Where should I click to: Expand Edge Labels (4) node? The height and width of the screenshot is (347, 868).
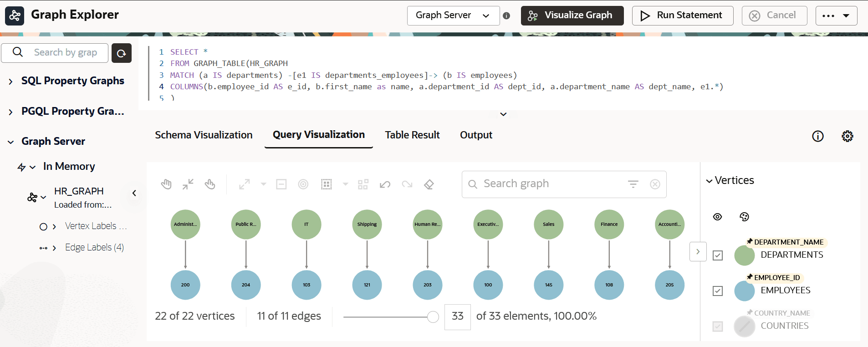coord(54,248)
